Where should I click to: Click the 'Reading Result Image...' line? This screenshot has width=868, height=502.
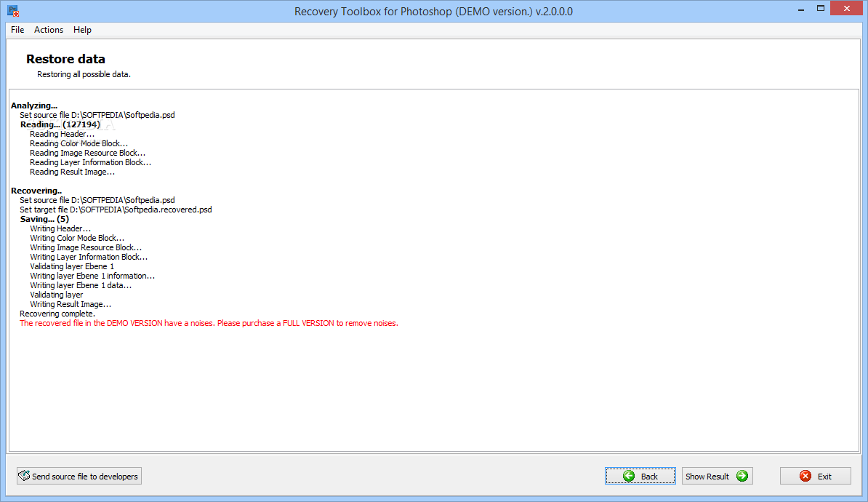[x=73, y=172]
